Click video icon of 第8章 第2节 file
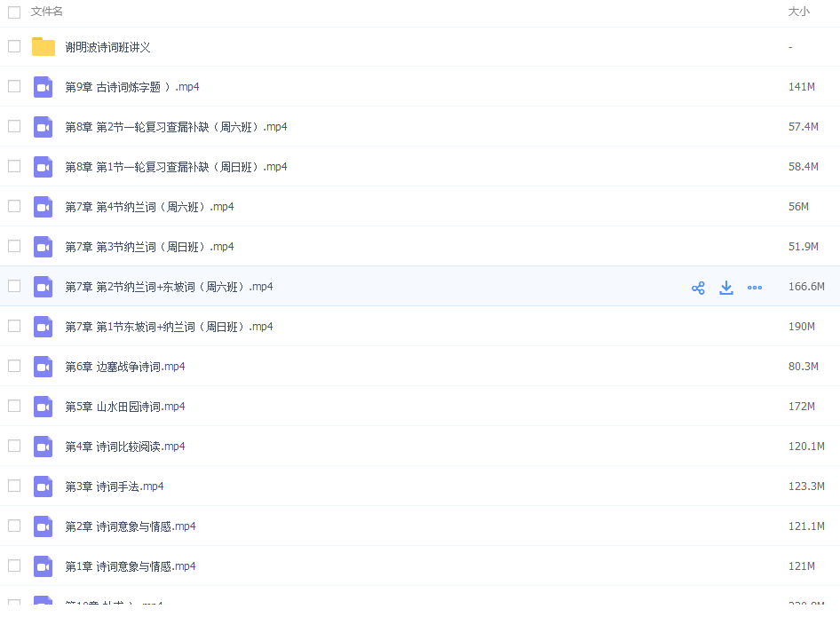Viewport: 840px width, 625px height. click(43, 127)
